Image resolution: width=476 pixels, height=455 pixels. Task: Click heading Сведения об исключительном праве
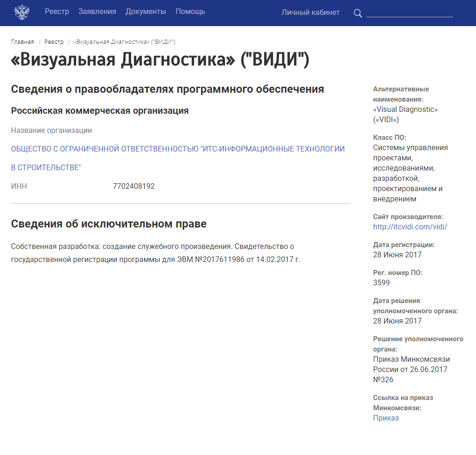click(x=109, y=224)
